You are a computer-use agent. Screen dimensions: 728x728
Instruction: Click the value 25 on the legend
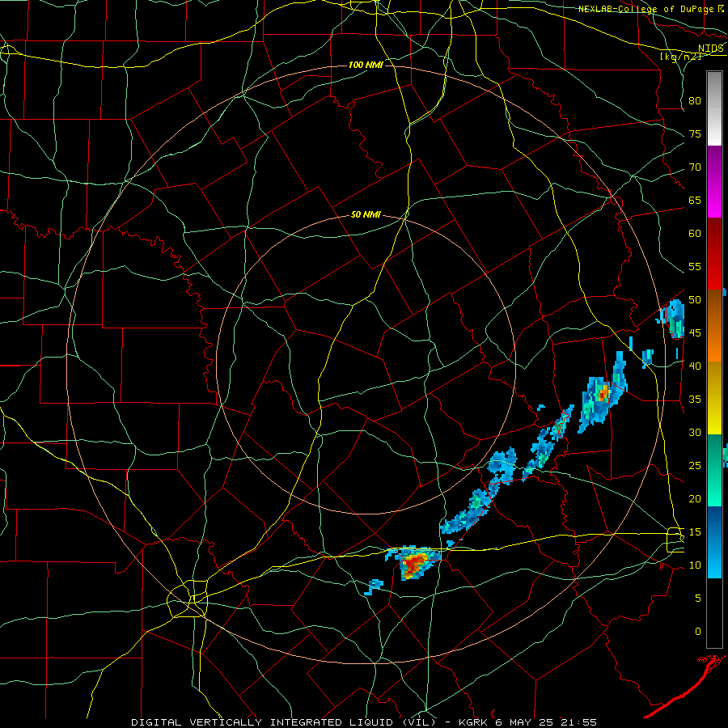click(695, 466)
